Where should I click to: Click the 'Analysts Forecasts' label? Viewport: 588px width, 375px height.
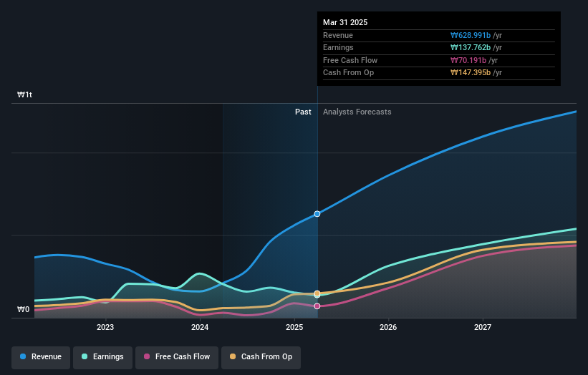[x=357, y=112]
